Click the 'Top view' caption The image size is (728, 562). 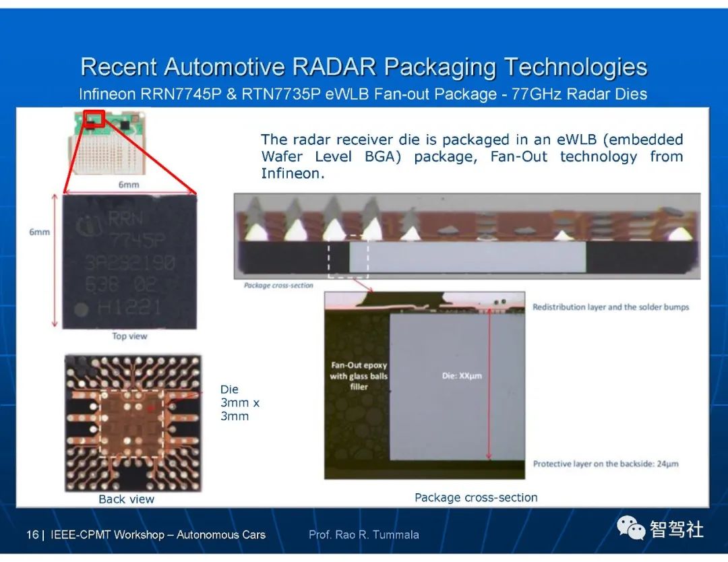[129, 336]
